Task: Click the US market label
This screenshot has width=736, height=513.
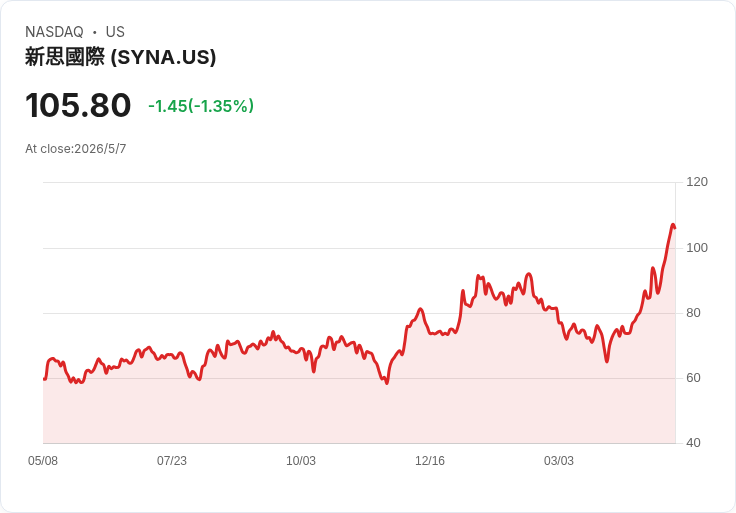Action: pos(115,32)
